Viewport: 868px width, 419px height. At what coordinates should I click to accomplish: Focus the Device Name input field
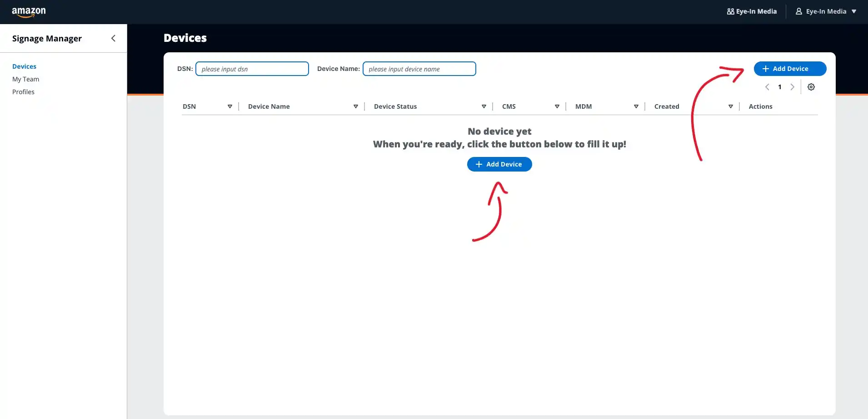coord(419,69)
